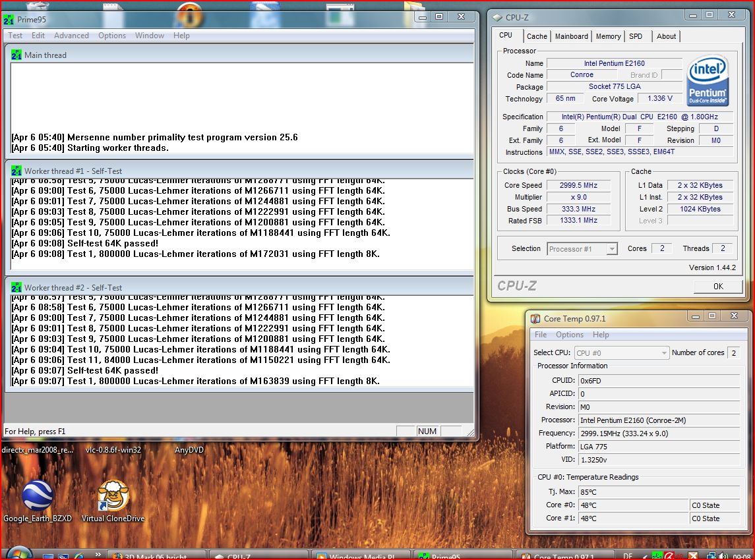Switch to the SPD tab in CPU-Z

click(636, 36)
